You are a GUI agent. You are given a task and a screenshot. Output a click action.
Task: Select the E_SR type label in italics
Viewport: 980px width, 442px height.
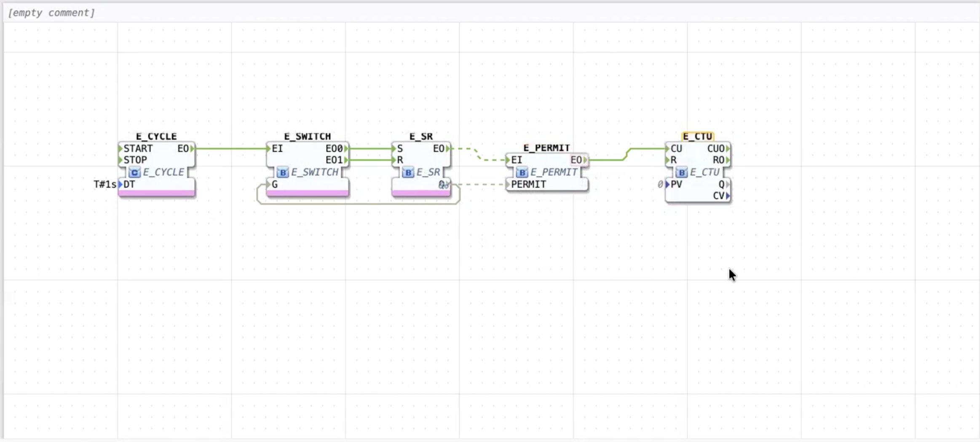428,172
